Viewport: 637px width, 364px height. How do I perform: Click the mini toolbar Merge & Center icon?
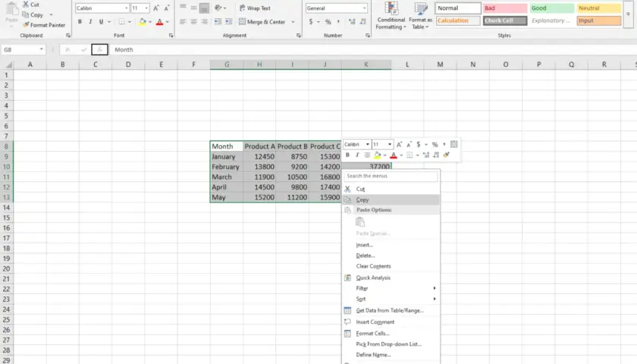coord(453,144)
